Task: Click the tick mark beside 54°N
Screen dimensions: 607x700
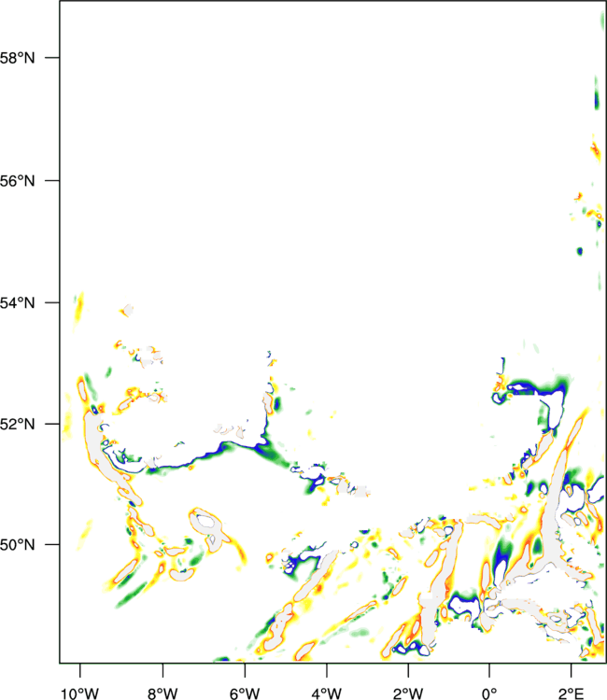Action: [52, 302]
